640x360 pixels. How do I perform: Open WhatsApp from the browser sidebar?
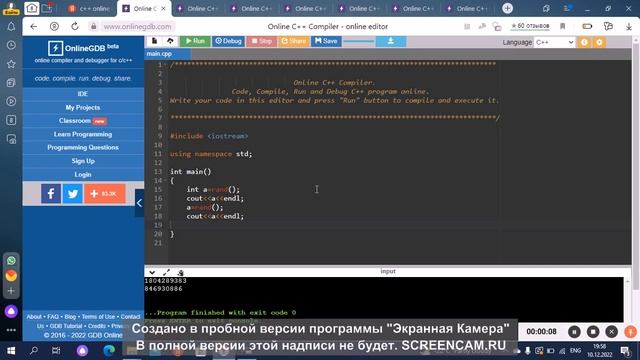11,260
